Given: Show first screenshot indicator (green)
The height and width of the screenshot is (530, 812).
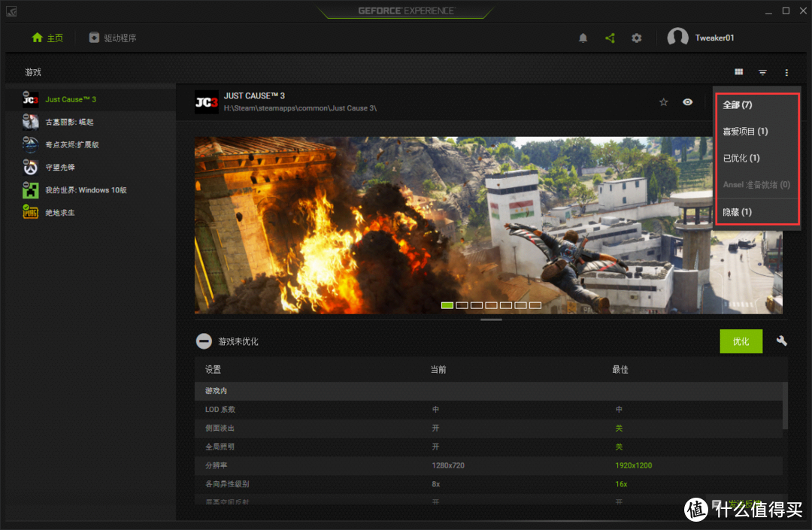Looking at the screenshot, I should 447,305.
